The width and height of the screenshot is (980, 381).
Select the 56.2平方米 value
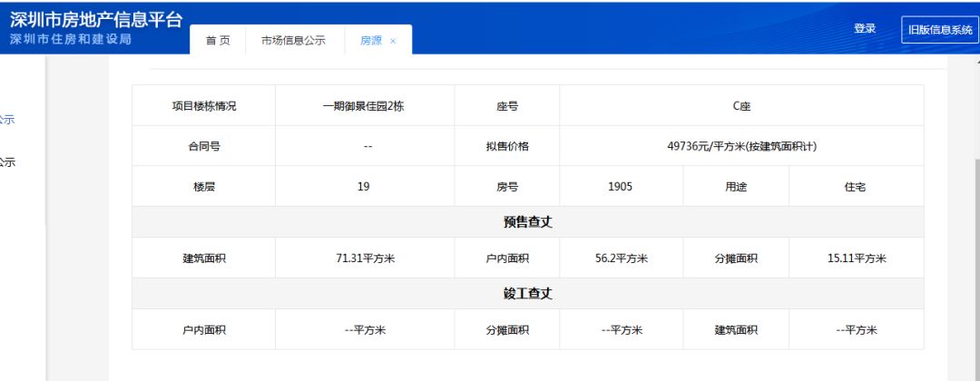coord(622,258)
